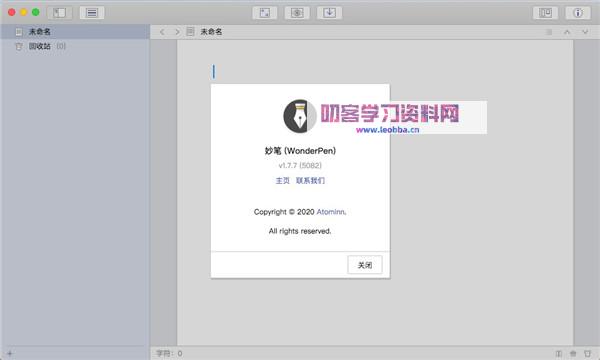Go back with the left chevron
This screenshot has height=360, width=600.
click(x=162, y=32)
